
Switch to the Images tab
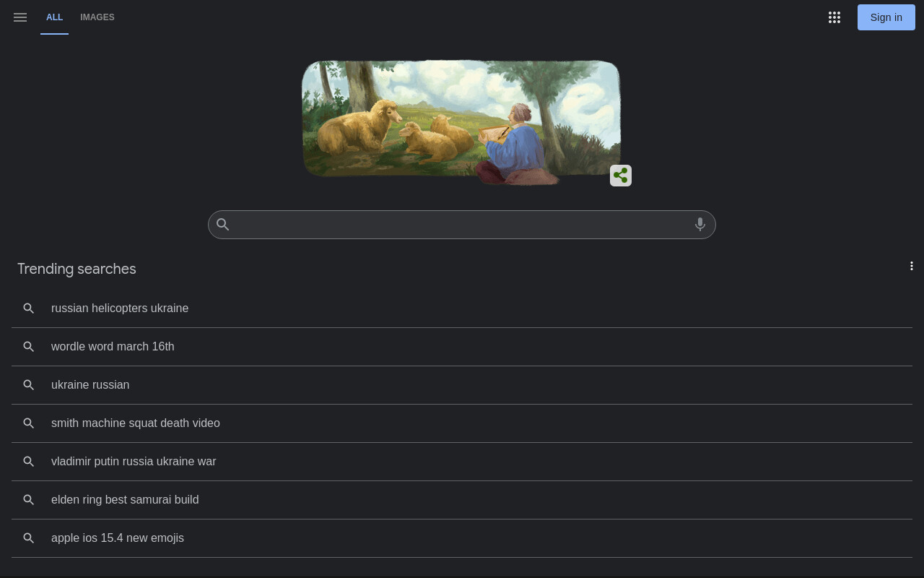(97, 17)
